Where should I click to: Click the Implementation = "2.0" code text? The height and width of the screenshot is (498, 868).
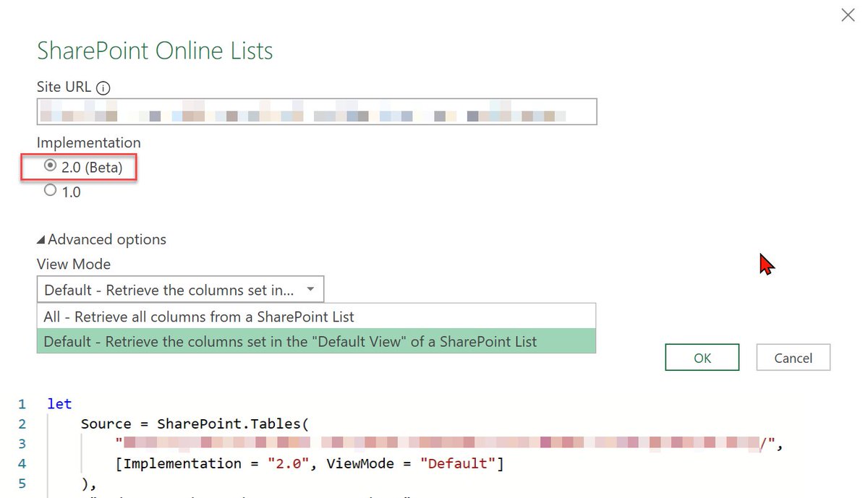point(217,463)
